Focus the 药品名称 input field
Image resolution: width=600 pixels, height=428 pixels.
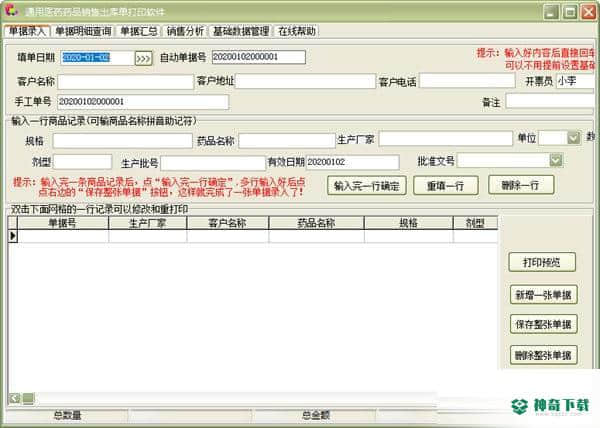click(x=287, y=141)
